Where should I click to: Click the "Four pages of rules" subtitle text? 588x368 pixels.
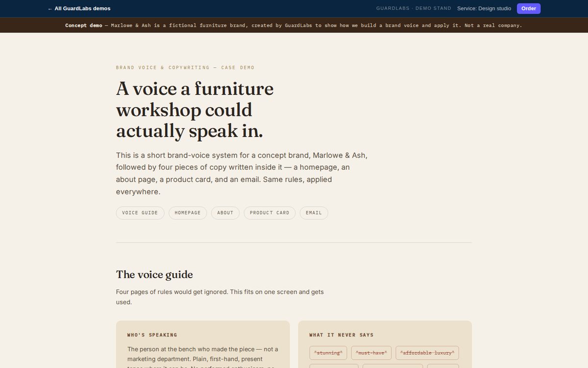coord(220,297)
